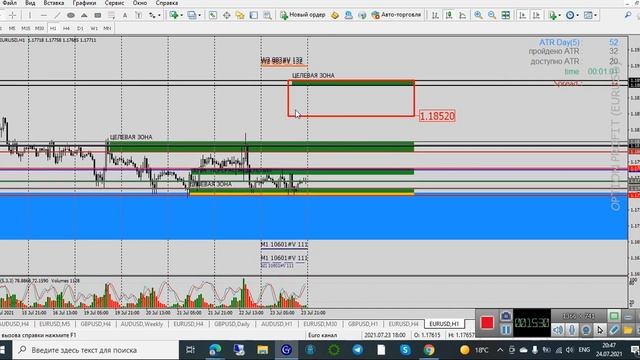Open the Navigator folder-star icon
The image size is (640, 360).
pos(240,15)
